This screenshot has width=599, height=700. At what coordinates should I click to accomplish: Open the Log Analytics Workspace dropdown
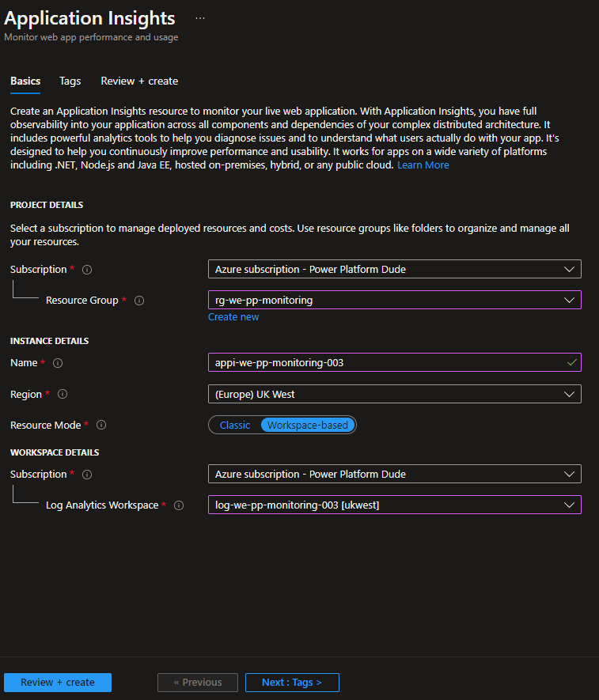point(394,505)
